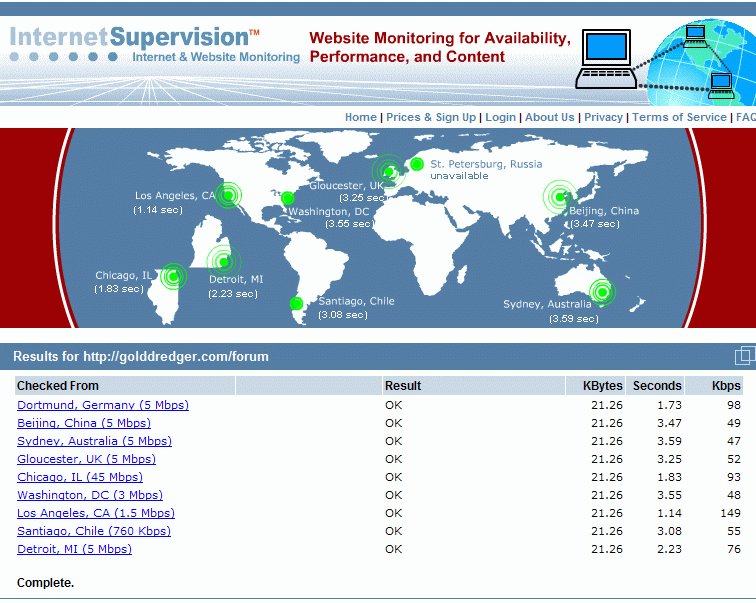Open Gloucester, UK (5 Mbps) result link

click(86, 459)
